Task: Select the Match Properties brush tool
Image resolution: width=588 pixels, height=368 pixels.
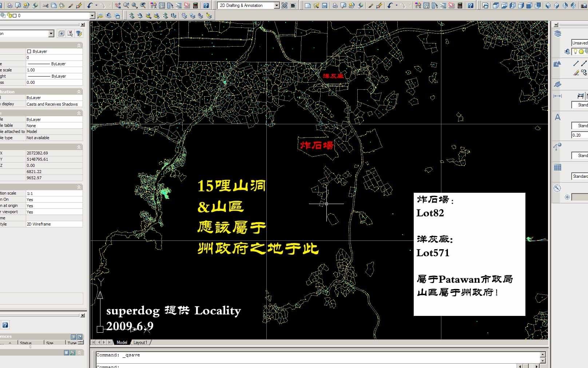Action: [x=71, y=5]
